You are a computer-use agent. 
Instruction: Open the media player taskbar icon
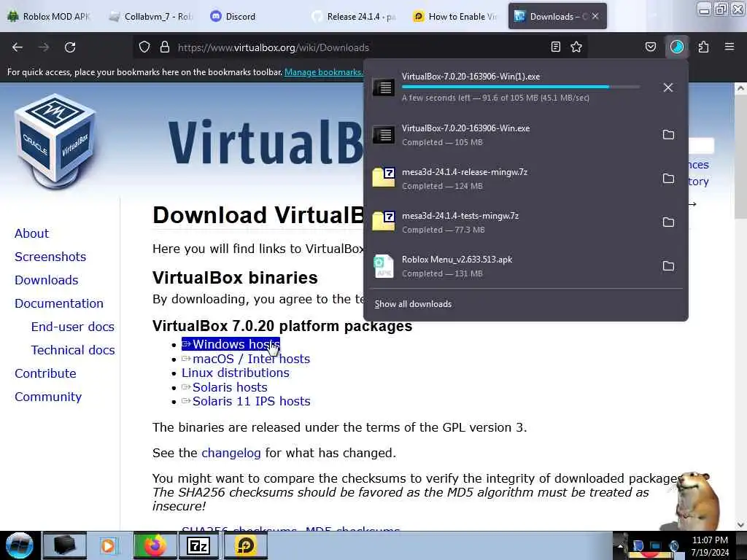pos(108,545)
